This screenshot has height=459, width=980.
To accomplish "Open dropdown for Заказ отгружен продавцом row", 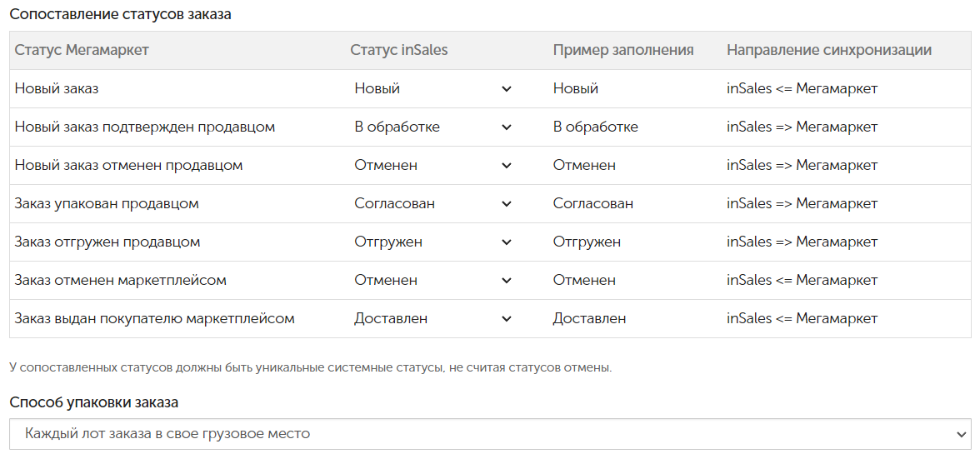I will point(432,242).
